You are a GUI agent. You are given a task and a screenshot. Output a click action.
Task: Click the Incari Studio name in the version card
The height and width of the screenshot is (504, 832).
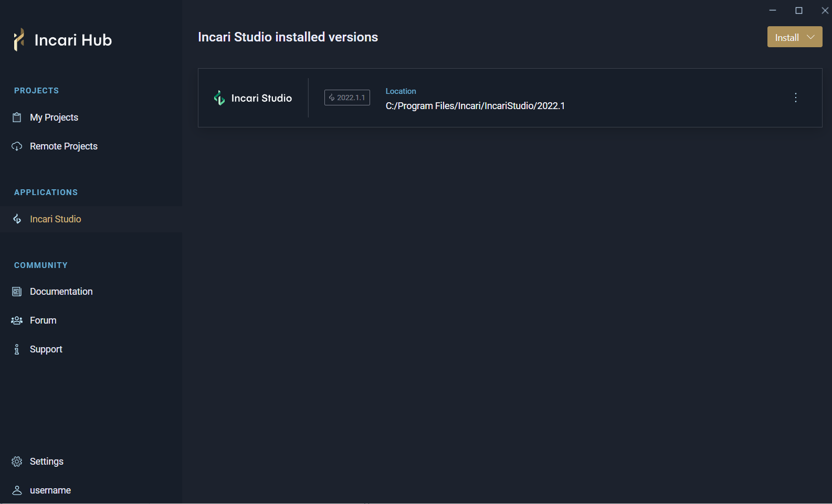[262, 98]
